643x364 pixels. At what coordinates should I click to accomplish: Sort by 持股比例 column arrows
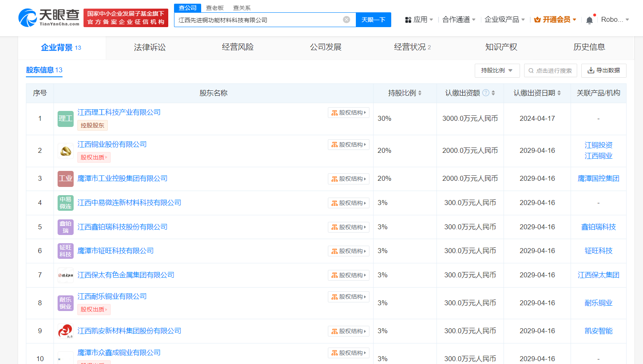[x=420, y=93]
